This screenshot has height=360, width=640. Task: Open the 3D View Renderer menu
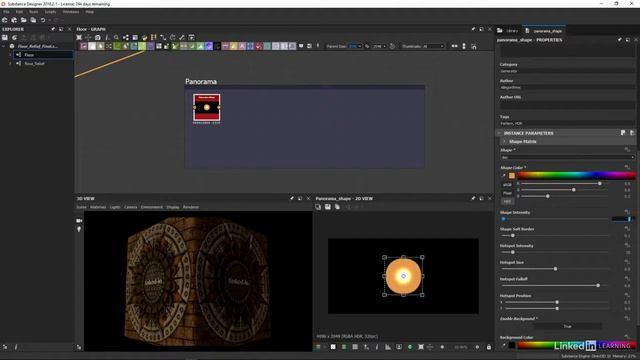[x=191, y=207]
